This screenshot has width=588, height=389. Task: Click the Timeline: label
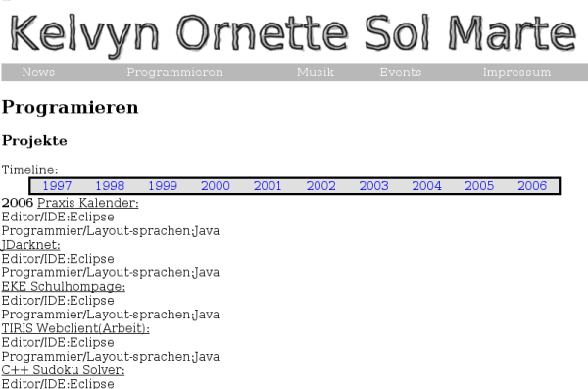tap(30, 170)
